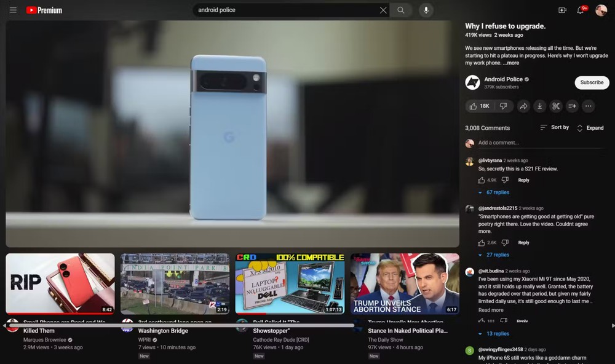The width and height of the screenshot is (615, 364).
Task: Open the Dell laptop CRD thumbnail
Action: [x=290, y=283]
